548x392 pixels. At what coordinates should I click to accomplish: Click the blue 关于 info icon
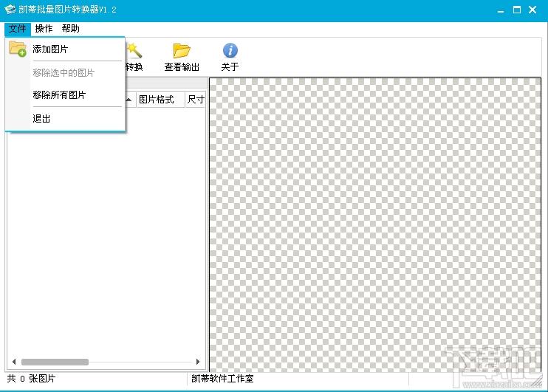(230, 50)
